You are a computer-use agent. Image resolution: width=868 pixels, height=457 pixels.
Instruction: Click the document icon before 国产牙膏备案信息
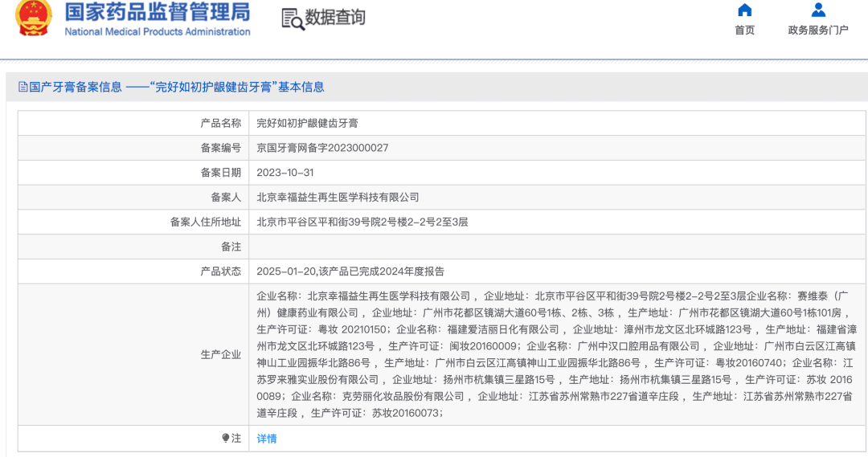pyautogui.click(x=23, y=87)
